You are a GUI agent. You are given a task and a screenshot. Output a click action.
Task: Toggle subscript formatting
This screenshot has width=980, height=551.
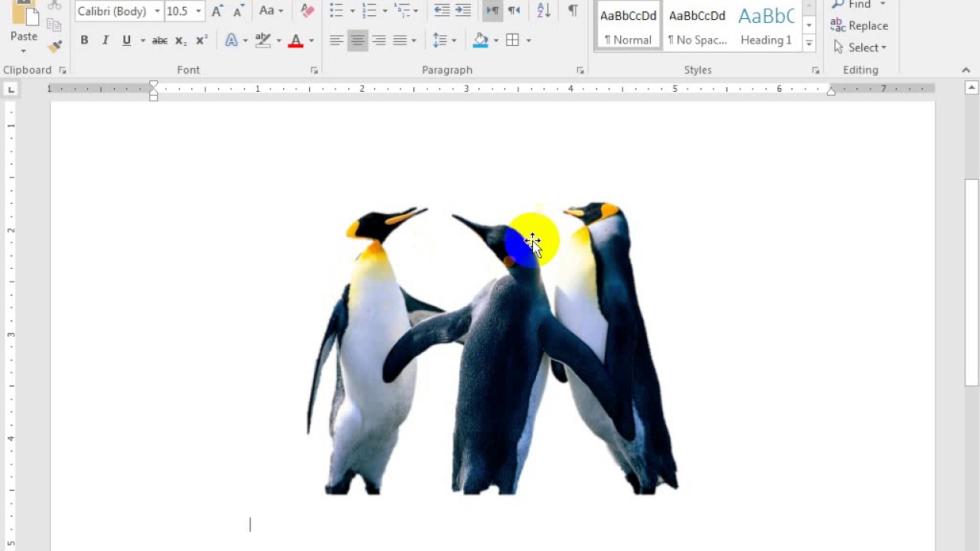click(181, 41)
